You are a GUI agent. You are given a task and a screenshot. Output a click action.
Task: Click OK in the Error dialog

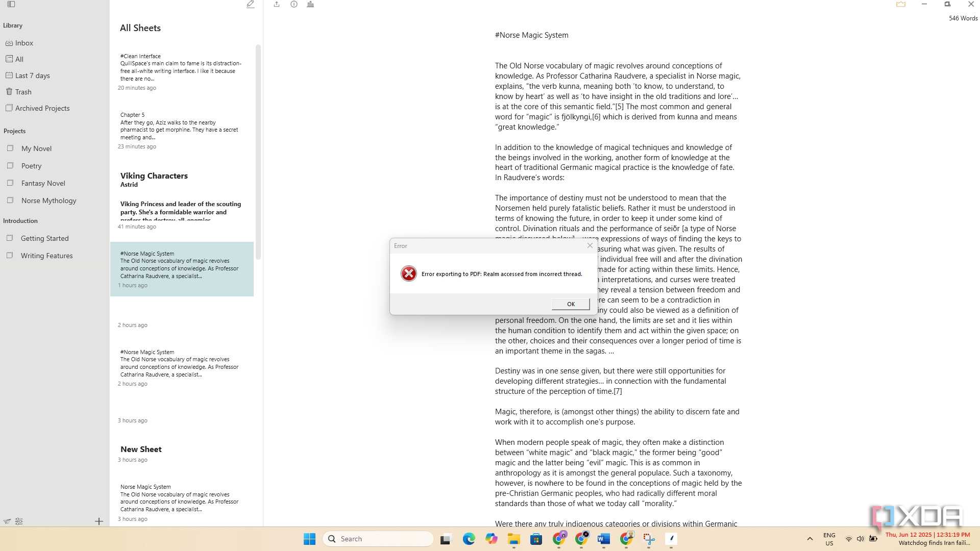571,304
